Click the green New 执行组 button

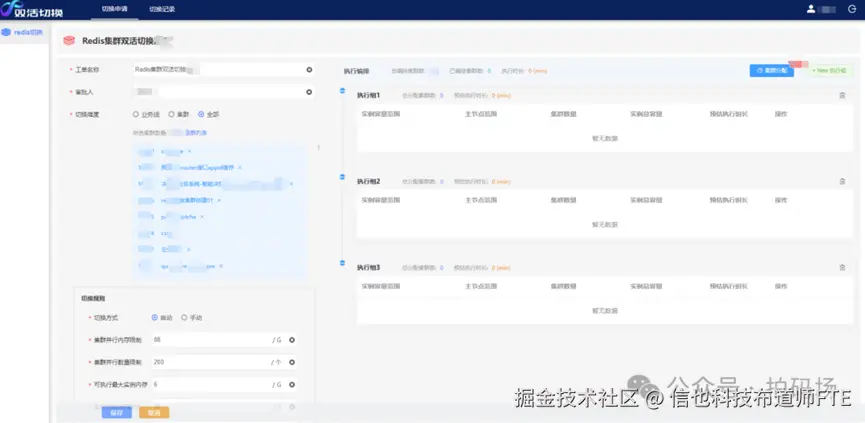(x=829, y=71)
